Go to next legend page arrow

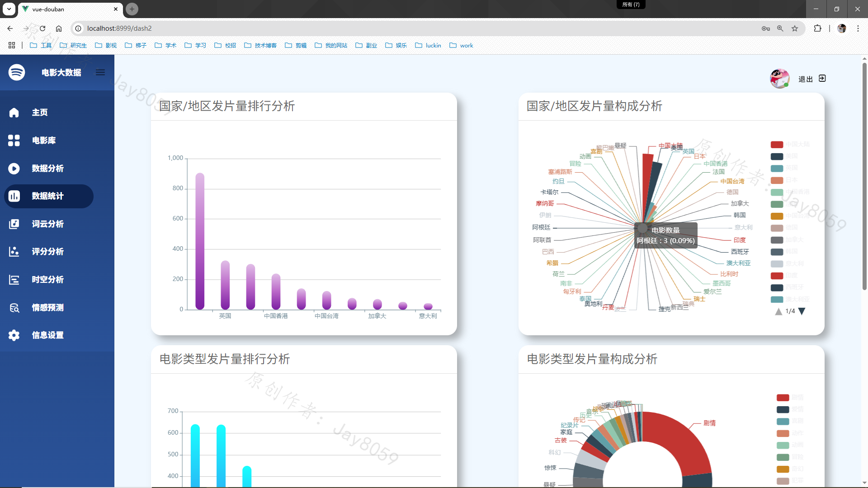pos(802,311)
